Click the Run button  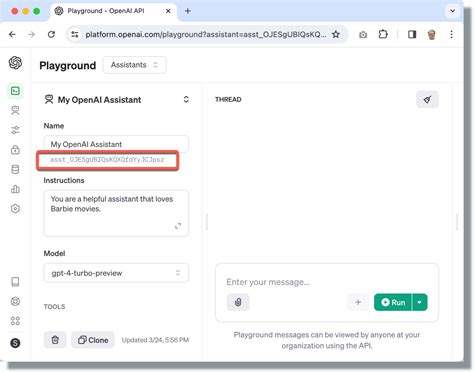393,302
